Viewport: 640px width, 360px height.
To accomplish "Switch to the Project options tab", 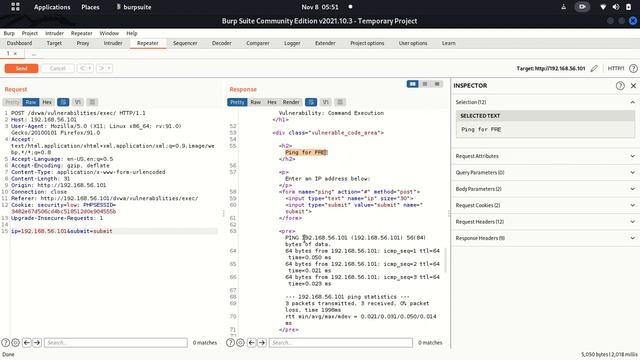I will pyautogui.click(x=367, y=43).
